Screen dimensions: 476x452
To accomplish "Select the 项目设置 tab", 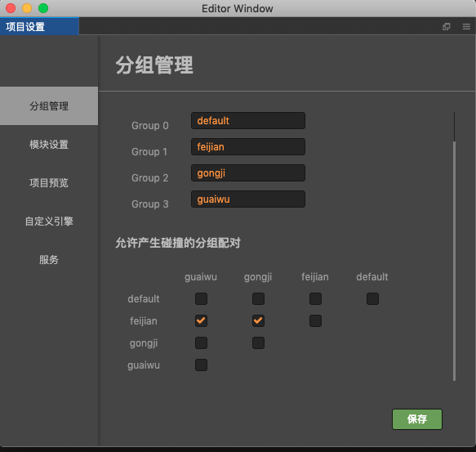I will click(x=39, y=26).
